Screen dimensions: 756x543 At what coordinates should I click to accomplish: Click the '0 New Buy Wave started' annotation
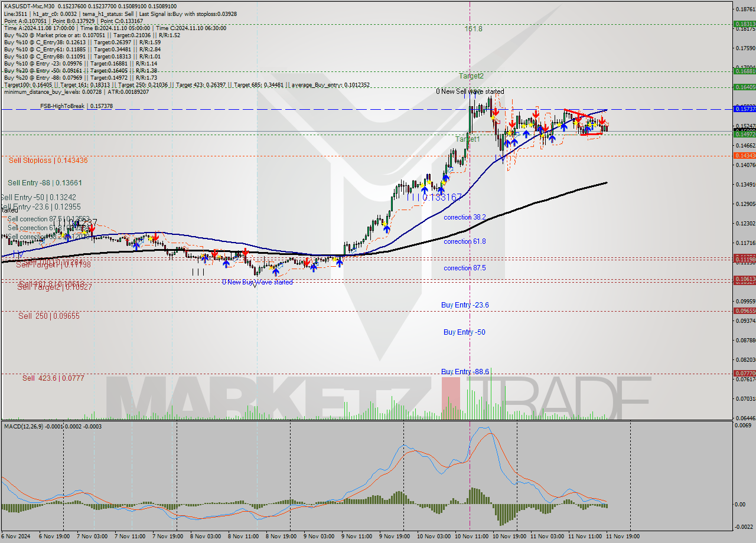pos(258,282)
